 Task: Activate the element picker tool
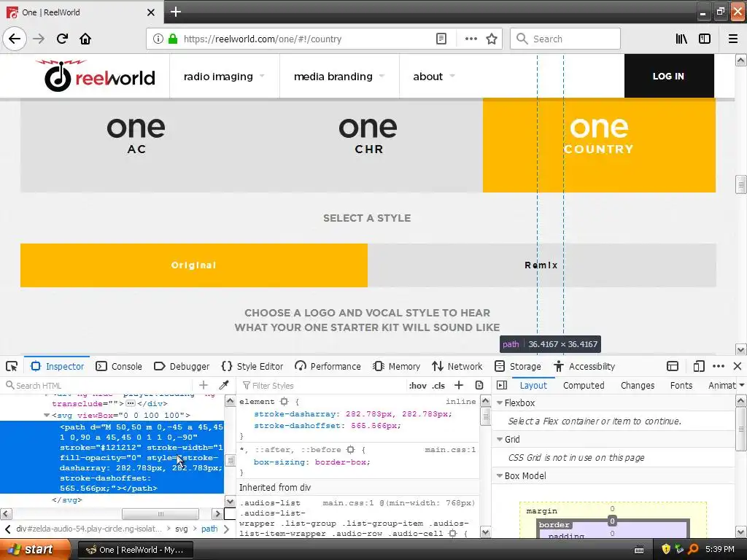click(x=12, y=366)
